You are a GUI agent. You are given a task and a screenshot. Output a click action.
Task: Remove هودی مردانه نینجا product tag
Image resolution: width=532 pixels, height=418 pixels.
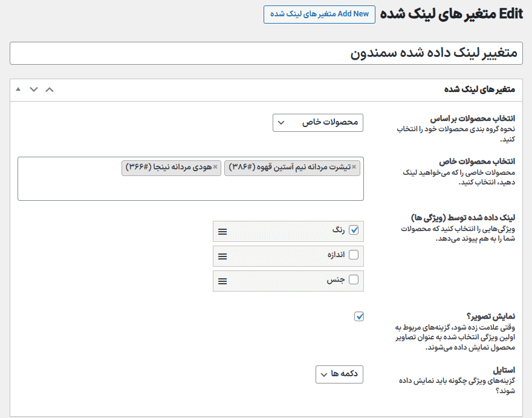pyautogui.click(x=215, y=167)
